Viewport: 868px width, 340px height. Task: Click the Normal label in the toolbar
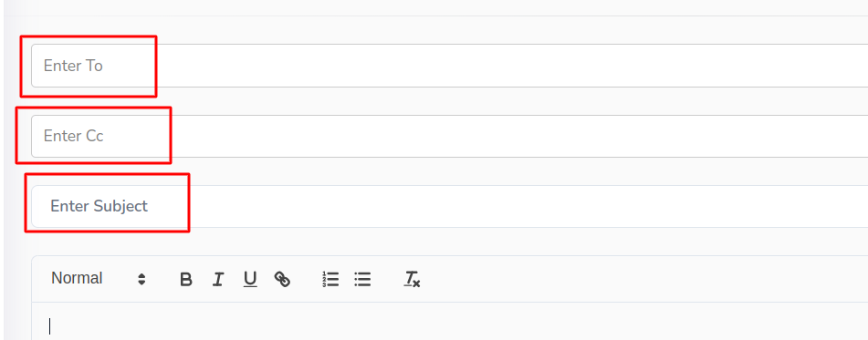77,278
